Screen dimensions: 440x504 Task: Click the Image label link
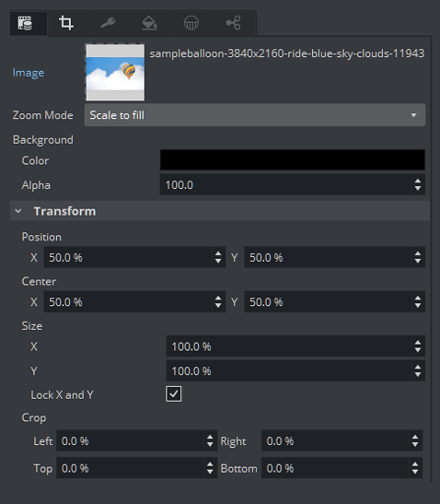tap(29, 73)
